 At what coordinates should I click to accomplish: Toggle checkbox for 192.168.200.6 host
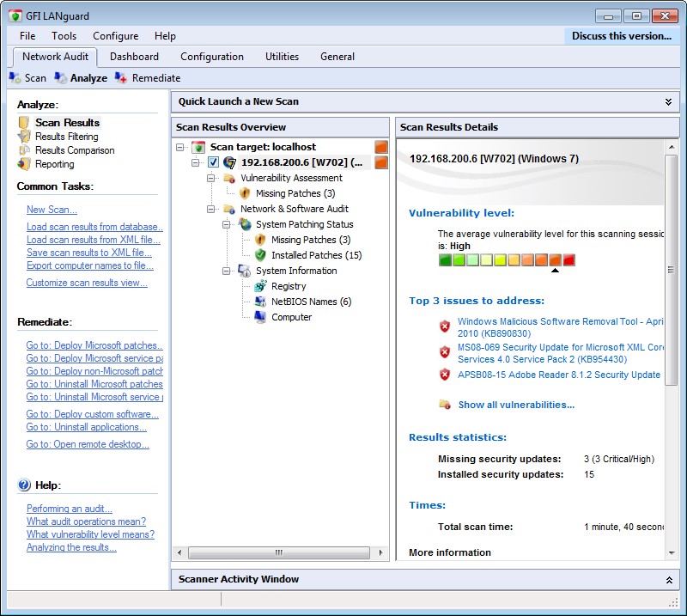[214, 162]
